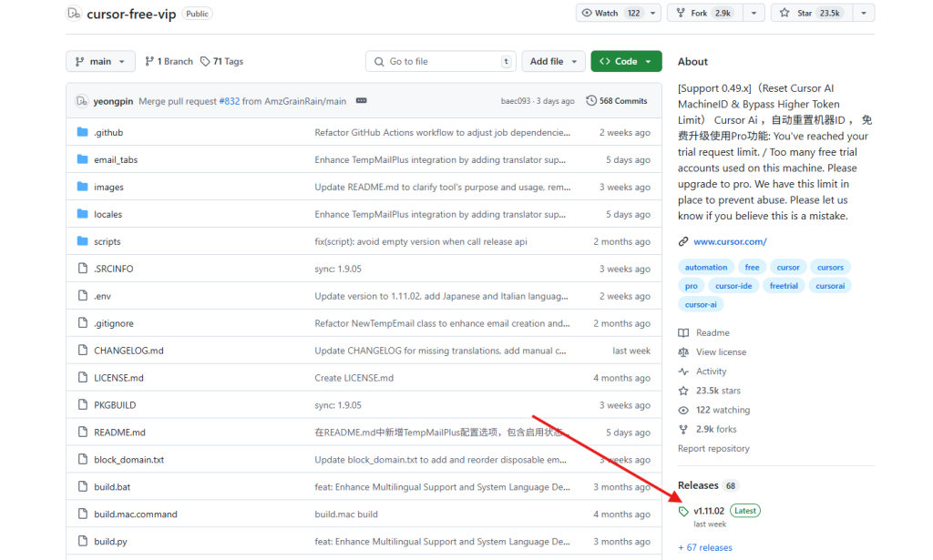
Task: Click the build.bat file icon
Action: (x=83, y=487)
